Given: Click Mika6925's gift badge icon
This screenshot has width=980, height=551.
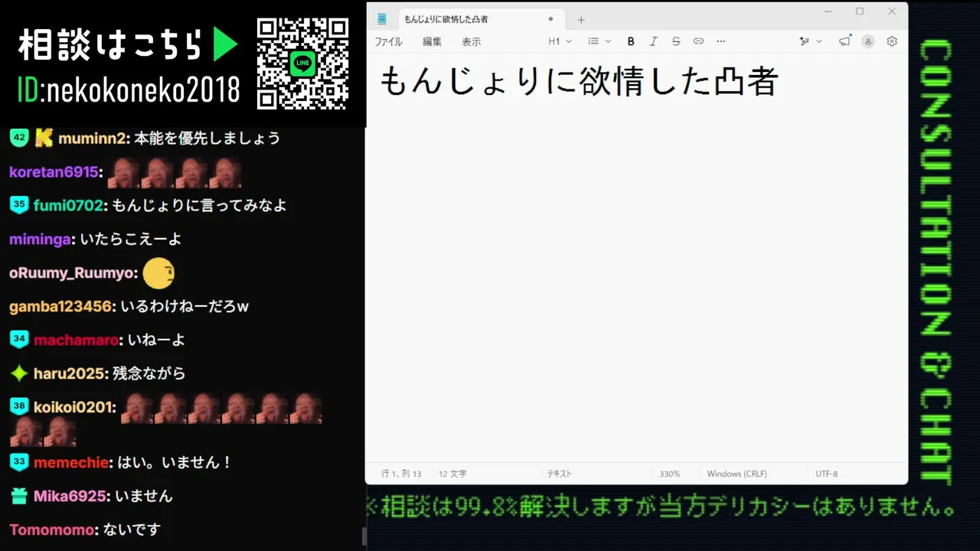Looking at the screenshot, I should pos(19,496).
